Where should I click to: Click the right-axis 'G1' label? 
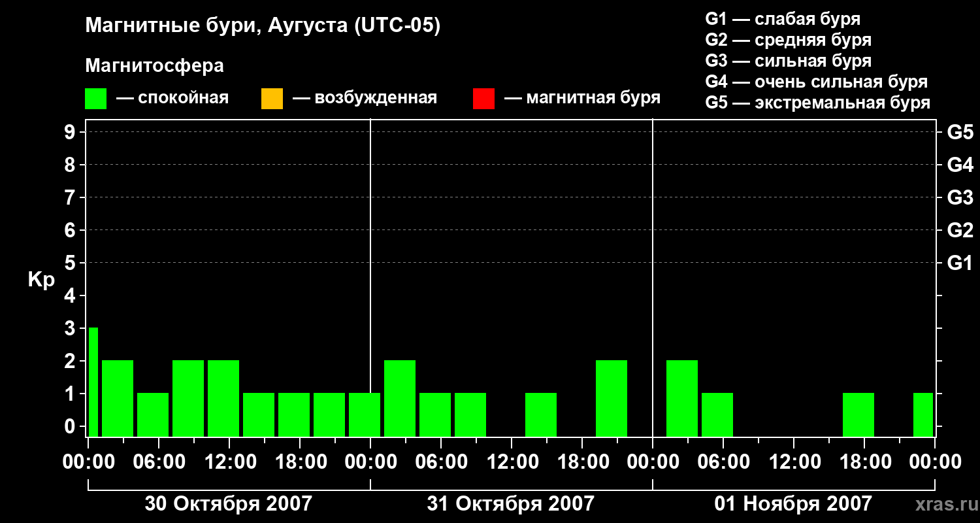click(x=960, y=263)
